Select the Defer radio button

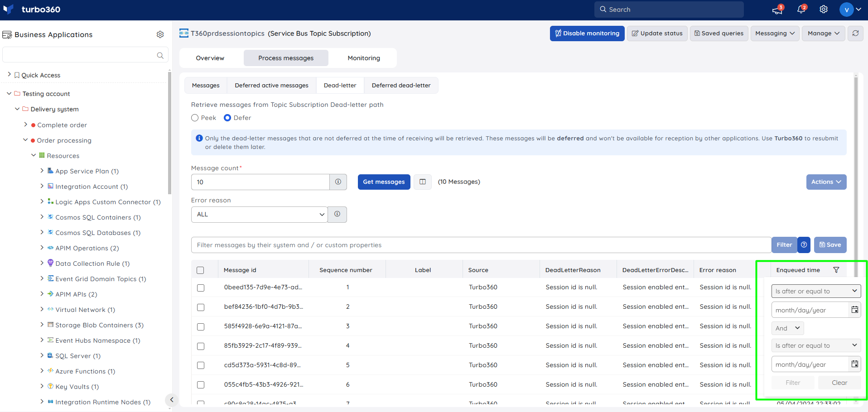(x=227, y=118)
